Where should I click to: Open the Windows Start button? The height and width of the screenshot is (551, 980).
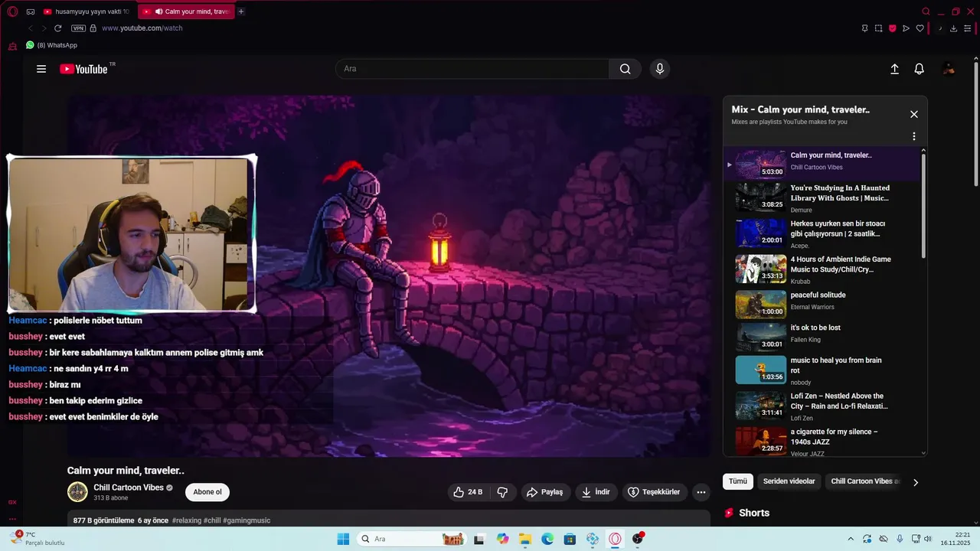(343, 539)
